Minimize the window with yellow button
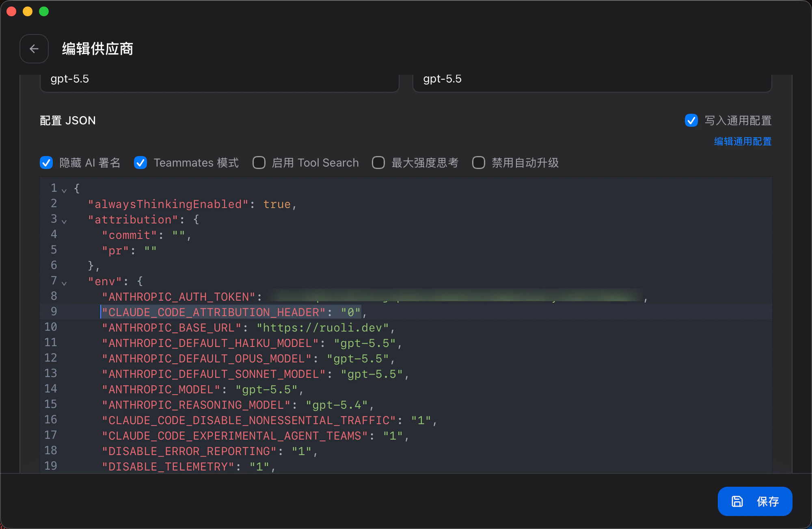 click(28, 11)
